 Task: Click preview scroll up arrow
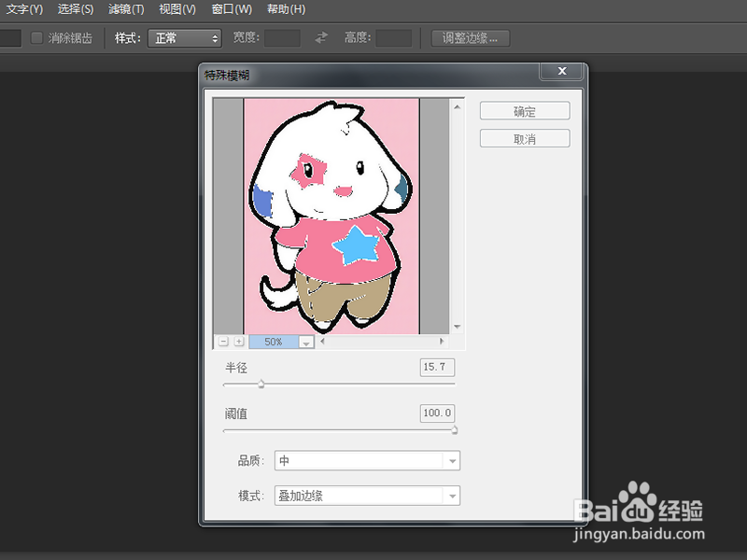[x=457, y=106]
